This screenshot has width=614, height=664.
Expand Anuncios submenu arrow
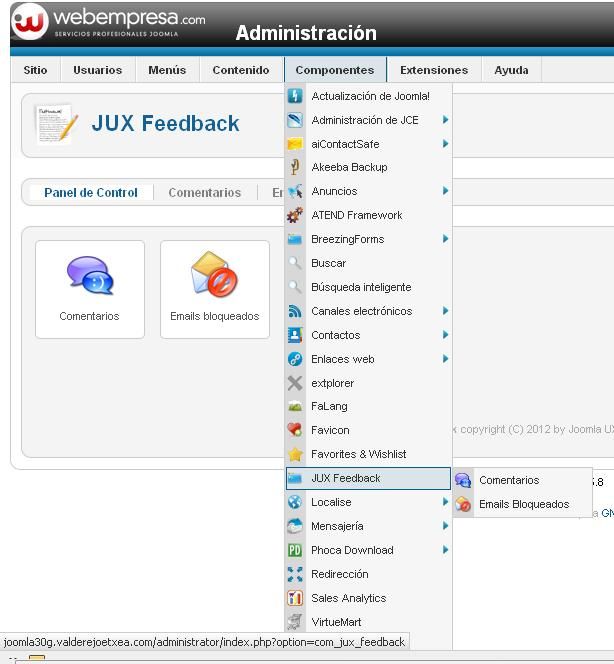[445, 191]
